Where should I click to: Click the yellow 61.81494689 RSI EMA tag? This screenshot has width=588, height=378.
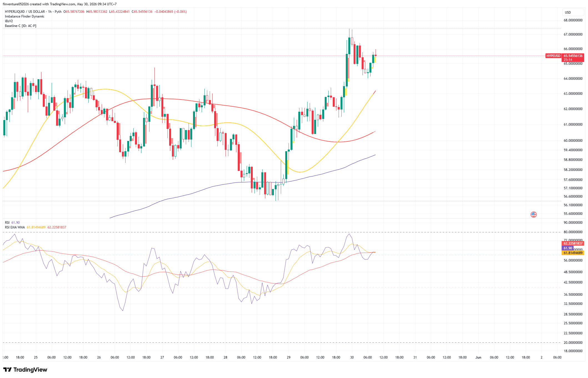tap(573, 253)
